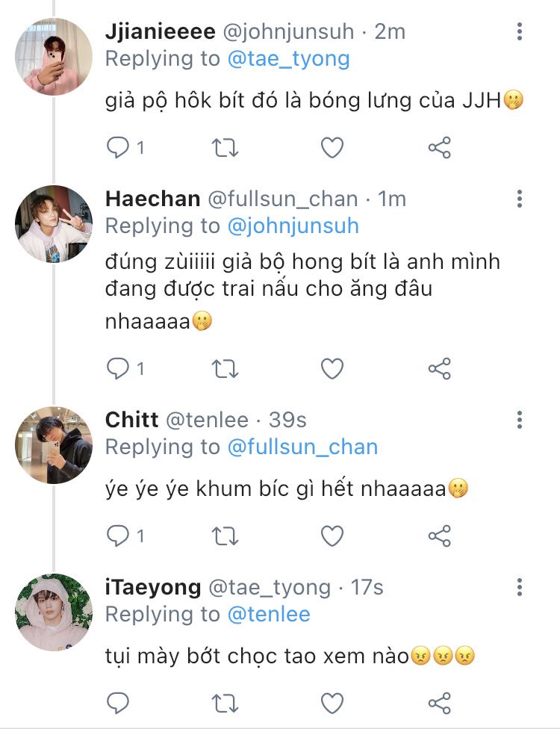Open iTaeyong's avatar in the pink hoodie
Screen dimensions: 560x729
pos(54,612)
